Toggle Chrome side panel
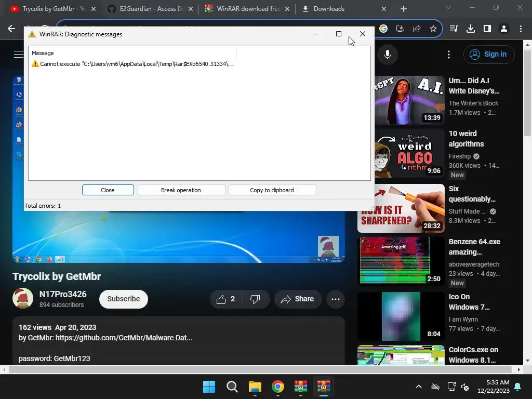The image size is (532, 399). pyautogui.click(x=487, y=29)
